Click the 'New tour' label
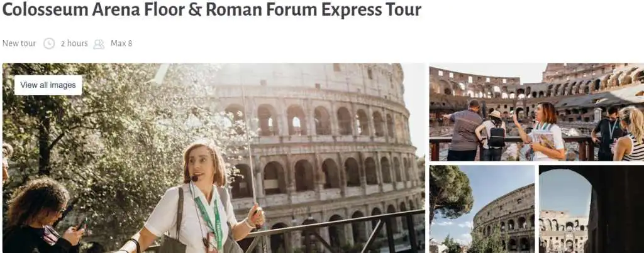Screen dimensions: 644x253 tap(19, 43)
